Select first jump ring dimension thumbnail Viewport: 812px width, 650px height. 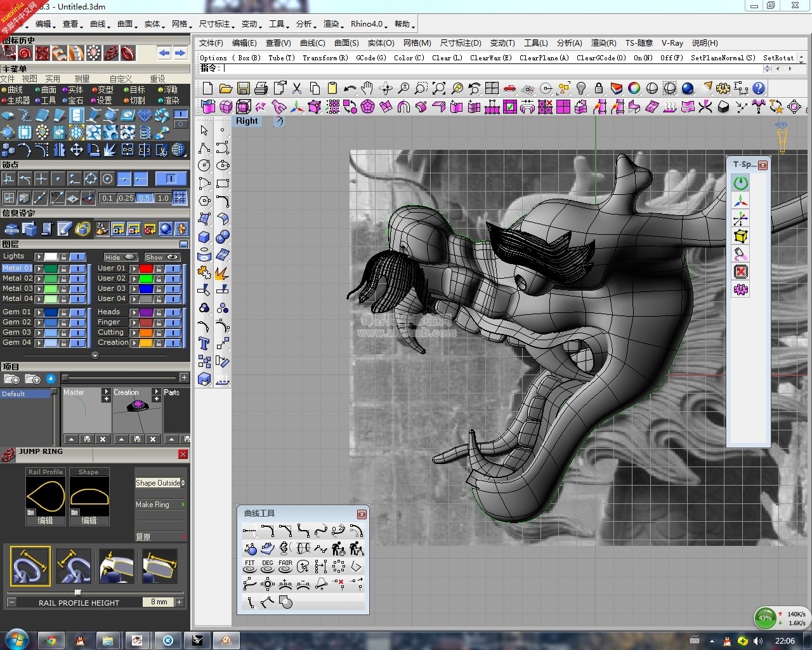(x=30, y=565)
